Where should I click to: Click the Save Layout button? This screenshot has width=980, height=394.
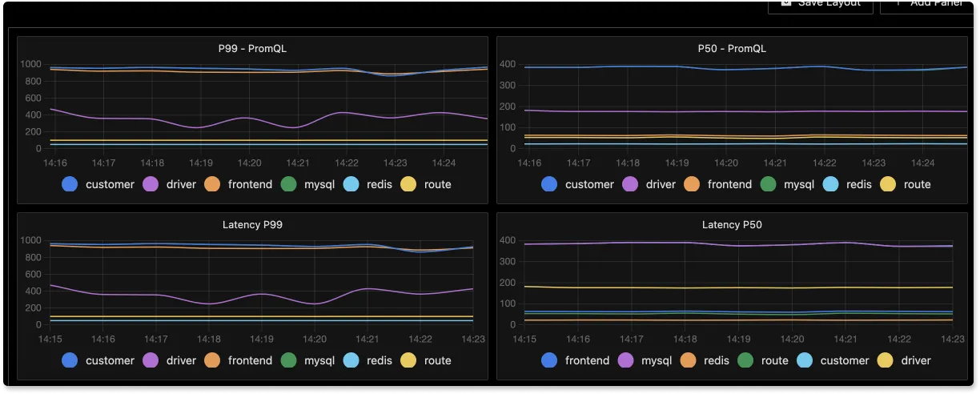pos(821,4)
